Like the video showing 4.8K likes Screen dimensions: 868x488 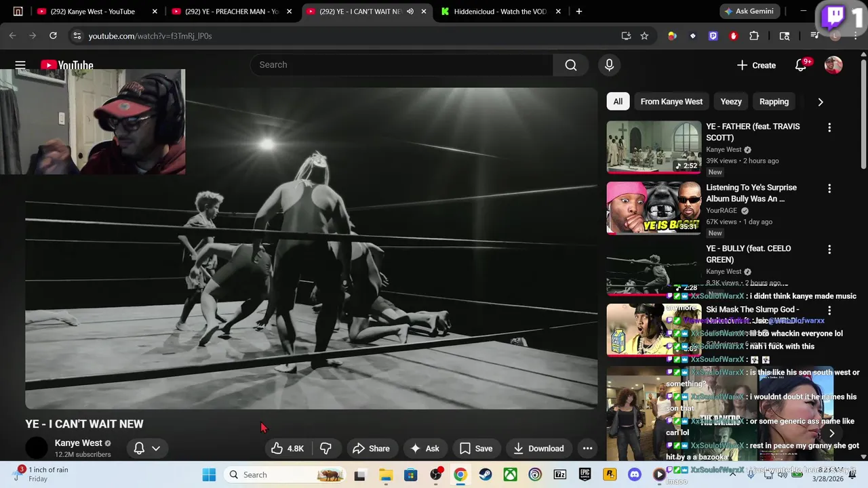[x=288, y=448]
